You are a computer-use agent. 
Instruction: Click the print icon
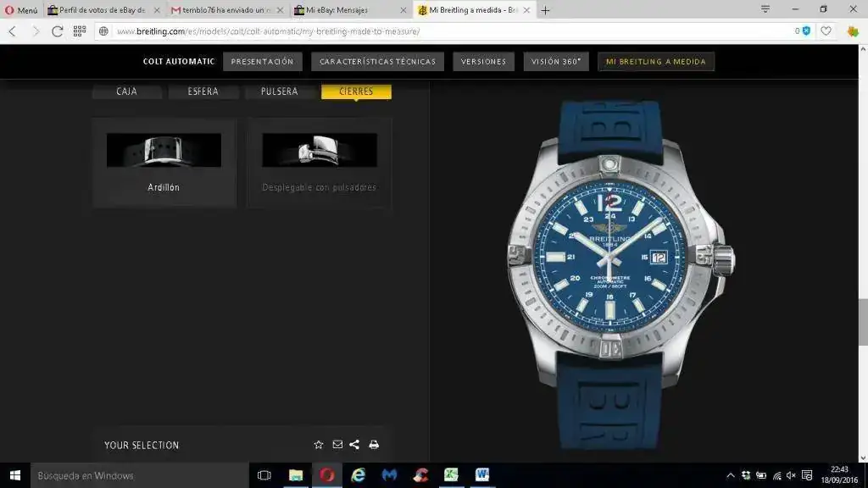click(x=374, y=445)
